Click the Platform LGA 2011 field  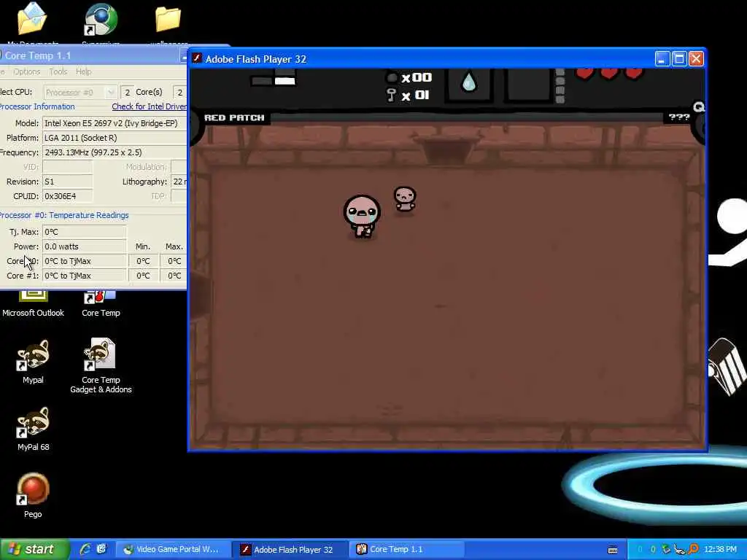115,138
